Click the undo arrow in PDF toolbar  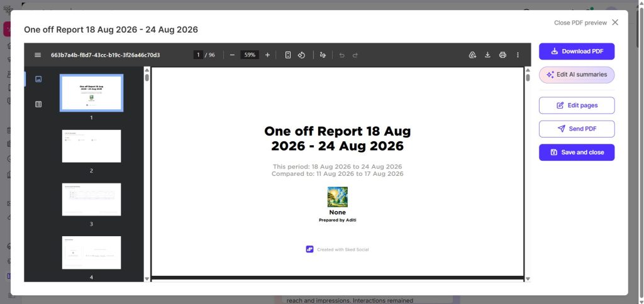point(341,55)
